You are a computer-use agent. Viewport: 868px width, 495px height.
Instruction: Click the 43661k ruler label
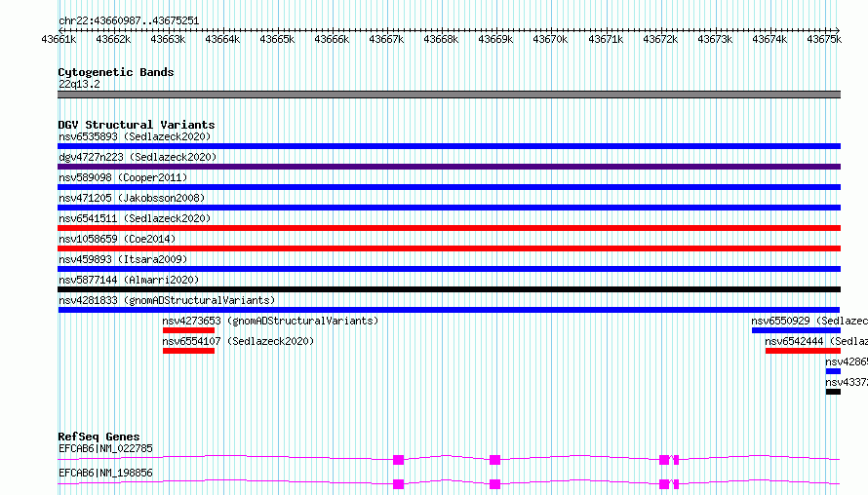(59, 39)
